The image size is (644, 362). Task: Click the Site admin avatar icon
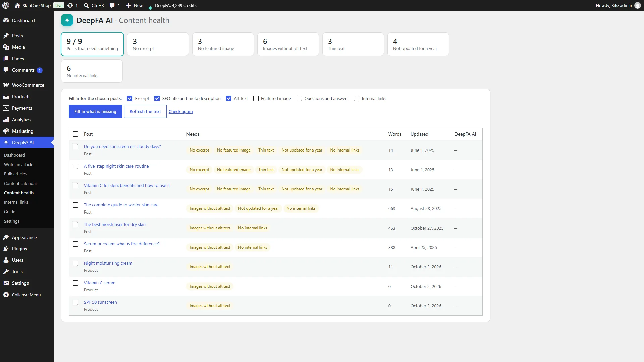638,5
